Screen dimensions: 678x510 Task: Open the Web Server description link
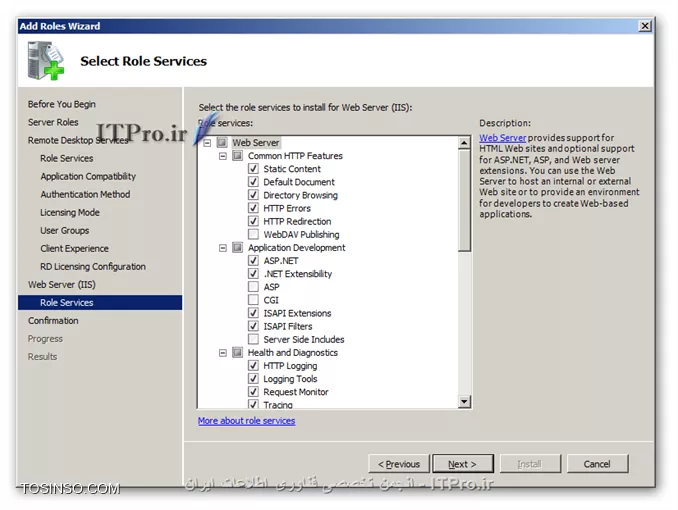pyautogui.click(x=502, y=138)
